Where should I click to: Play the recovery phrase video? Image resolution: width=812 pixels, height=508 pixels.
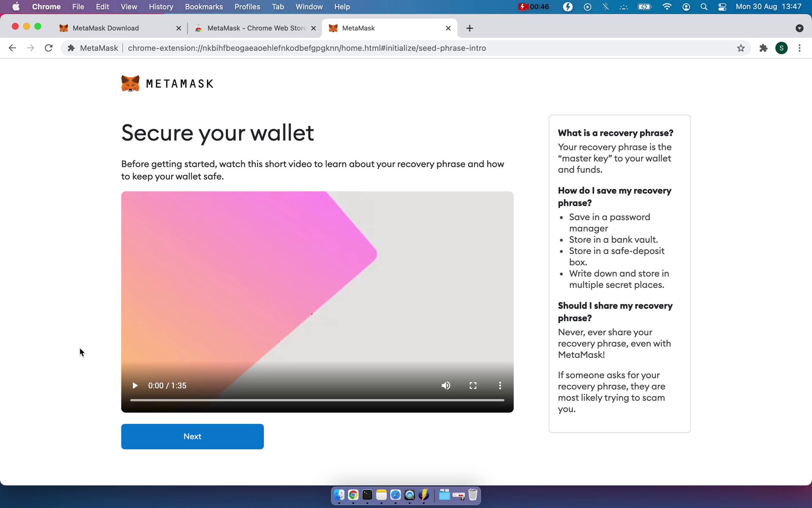[x=135, y=385]
